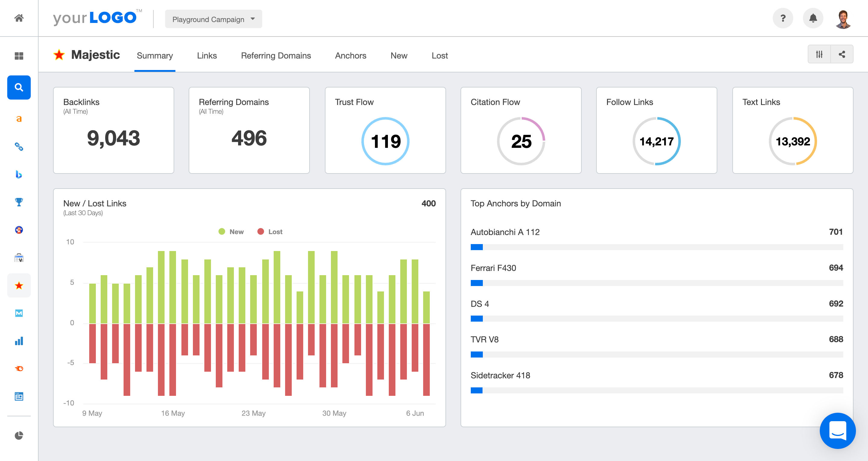Screen dimensions: 868x461
Task: Open the settings sliders icon
Action: click(x=819, y=54)
